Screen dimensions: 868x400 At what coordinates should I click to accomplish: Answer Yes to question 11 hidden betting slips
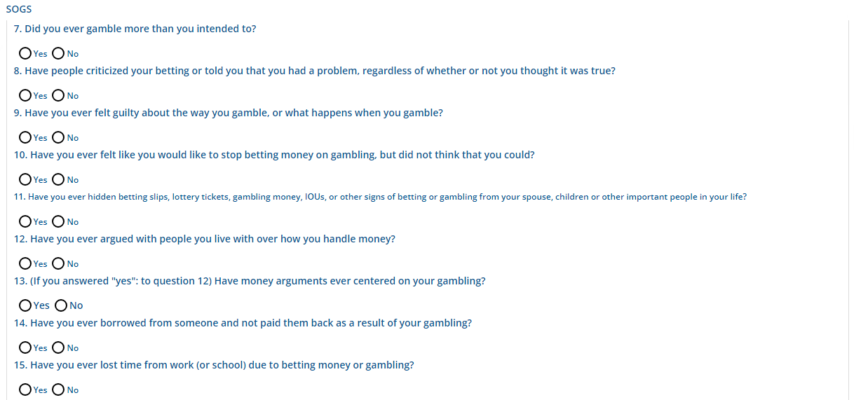[x=25, y=221]
